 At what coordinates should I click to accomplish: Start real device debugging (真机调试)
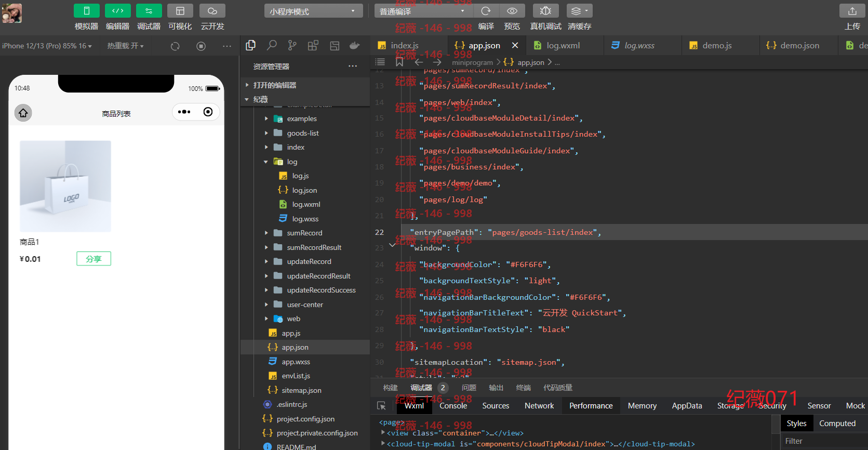point(545,11)
